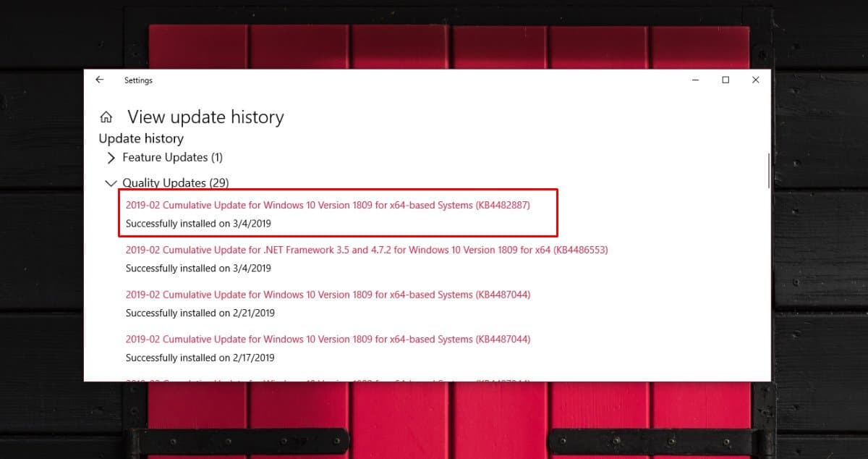The width and height of the screenshot is (868, 459).
Task: Minimize the Settings window
Action: click(x=694, y=80)
